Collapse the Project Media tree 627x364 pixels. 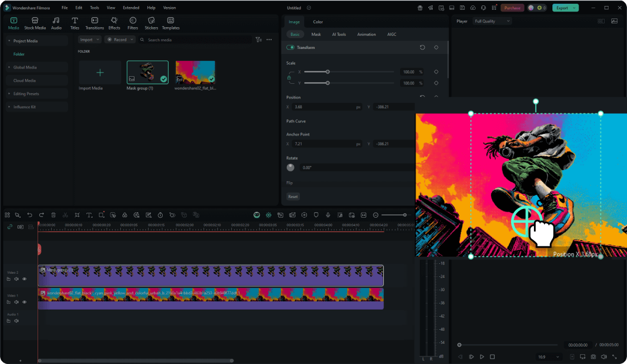point(9,41)
